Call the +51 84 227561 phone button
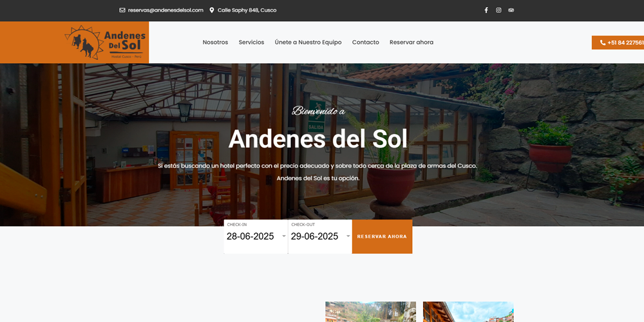The height and width of the screenshot is (322, 644). tap(618, 43)
